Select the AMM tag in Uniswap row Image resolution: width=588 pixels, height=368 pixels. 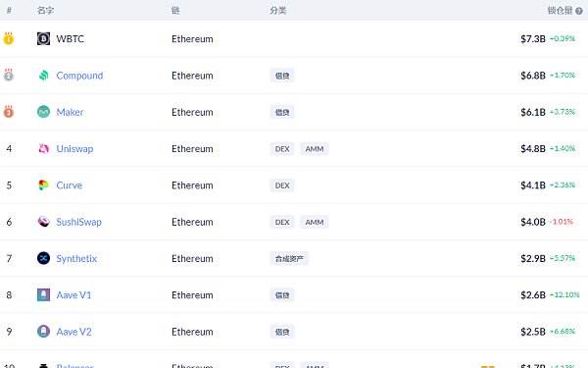click(x=315, y=149)
